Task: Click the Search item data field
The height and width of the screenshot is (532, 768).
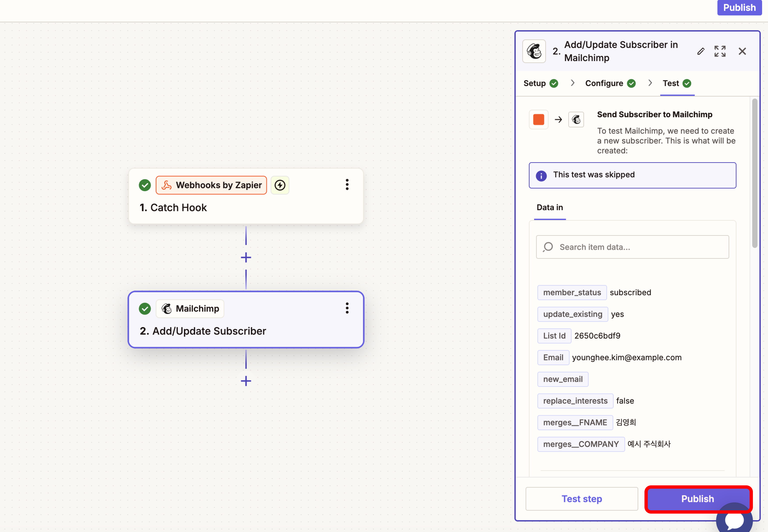Action: 632,247
